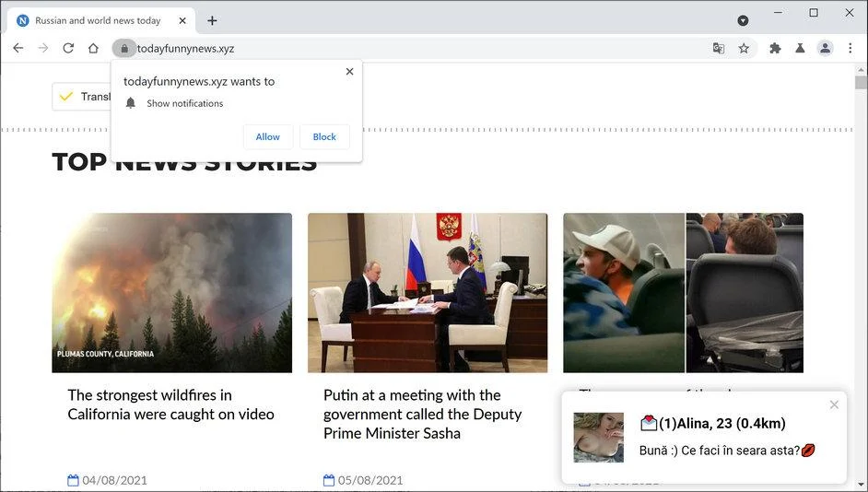Block notifications from todayfunnynews.xyz
Screen dimensions: 868x492
click(x=324, y=136)
